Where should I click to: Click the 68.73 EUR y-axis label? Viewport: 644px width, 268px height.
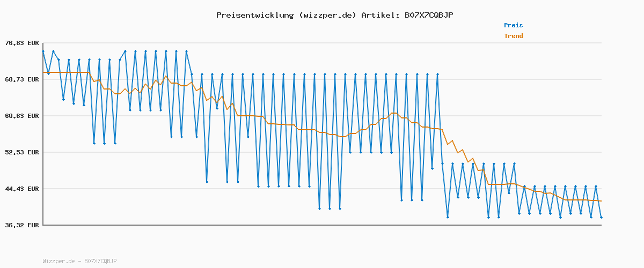(21, 79)
